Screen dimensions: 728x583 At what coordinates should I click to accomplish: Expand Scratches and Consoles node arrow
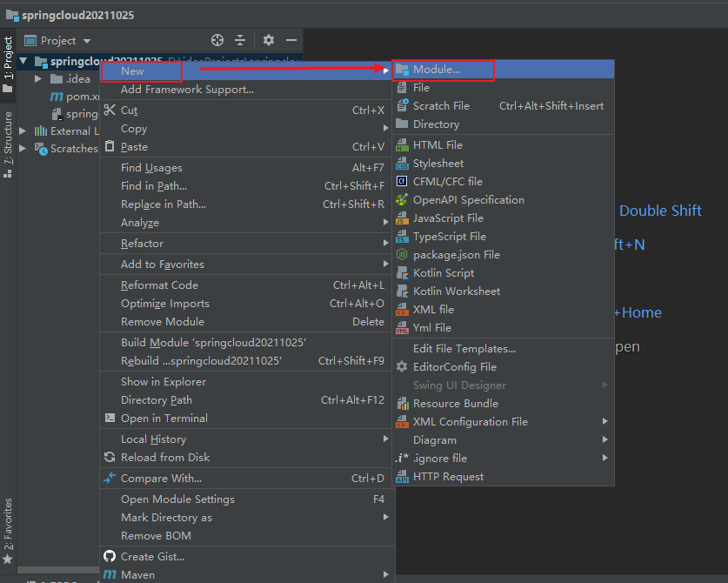23,149
